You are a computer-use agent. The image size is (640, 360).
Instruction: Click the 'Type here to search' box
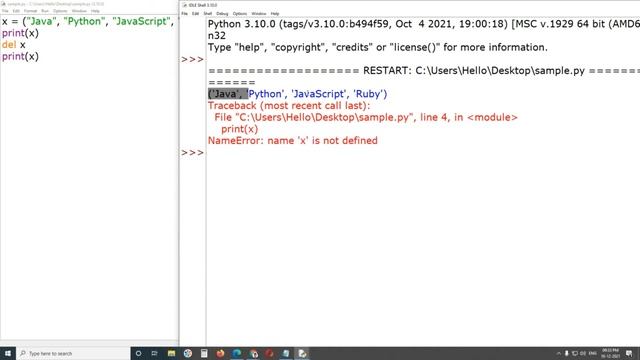tap(73, 353)
